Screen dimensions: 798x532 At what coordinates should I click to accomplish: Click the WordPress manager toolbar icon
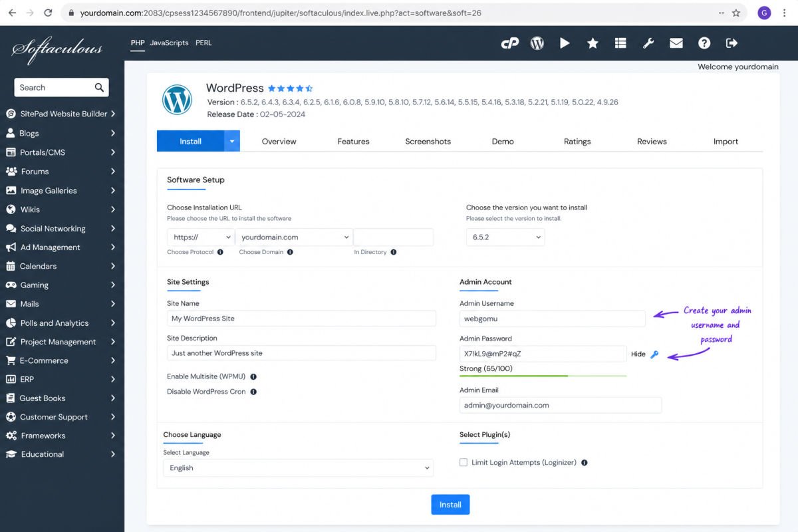point(537,43)
